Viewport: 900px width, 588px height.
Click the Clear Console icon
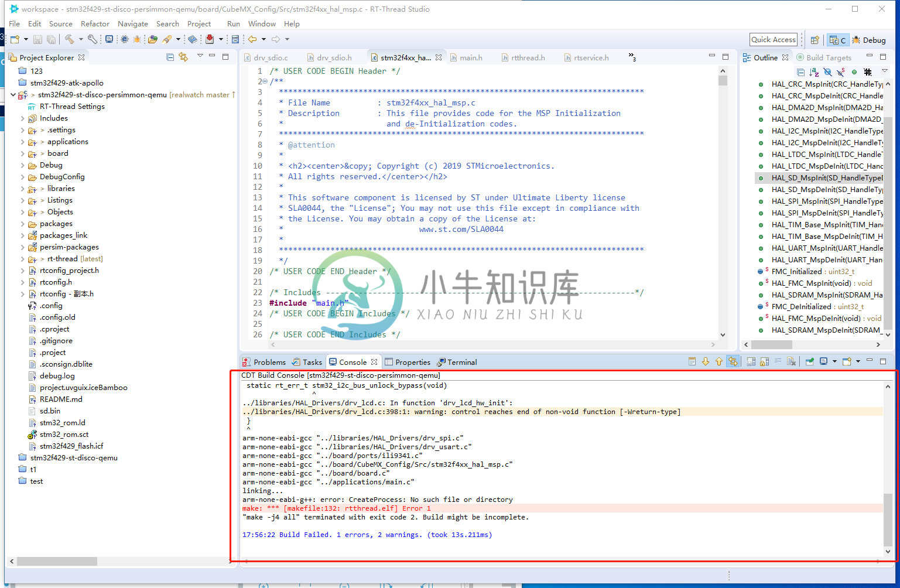tap(791, 361)
